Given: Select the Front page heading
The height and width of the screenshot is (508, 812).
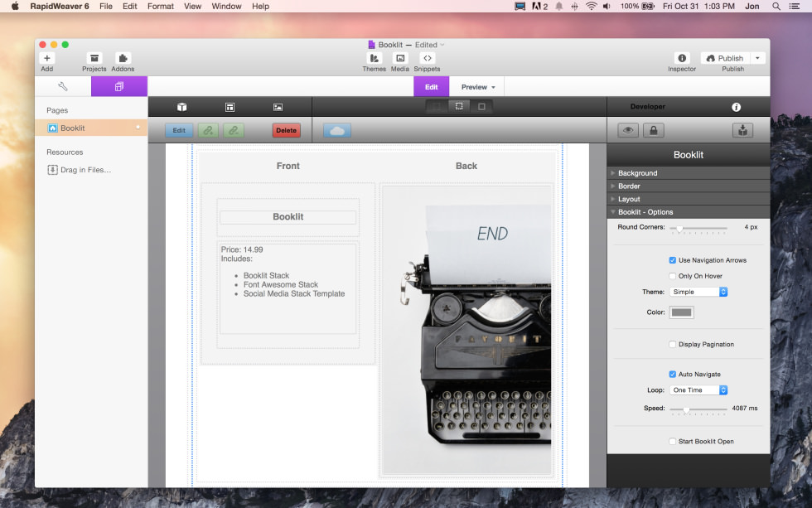Looking at the screenshot, I should click(x=288, y=166).
